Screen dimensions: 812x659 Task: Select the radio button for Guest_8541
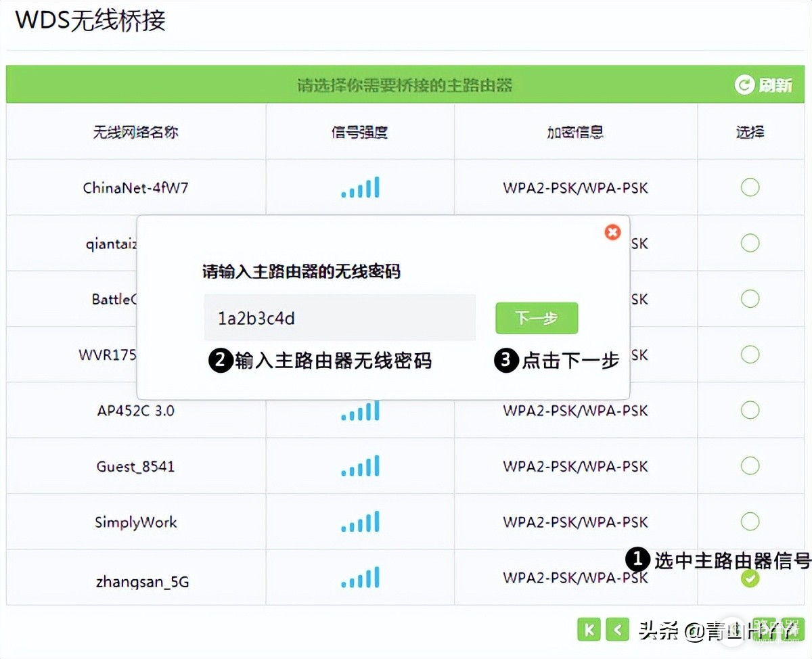750,466
